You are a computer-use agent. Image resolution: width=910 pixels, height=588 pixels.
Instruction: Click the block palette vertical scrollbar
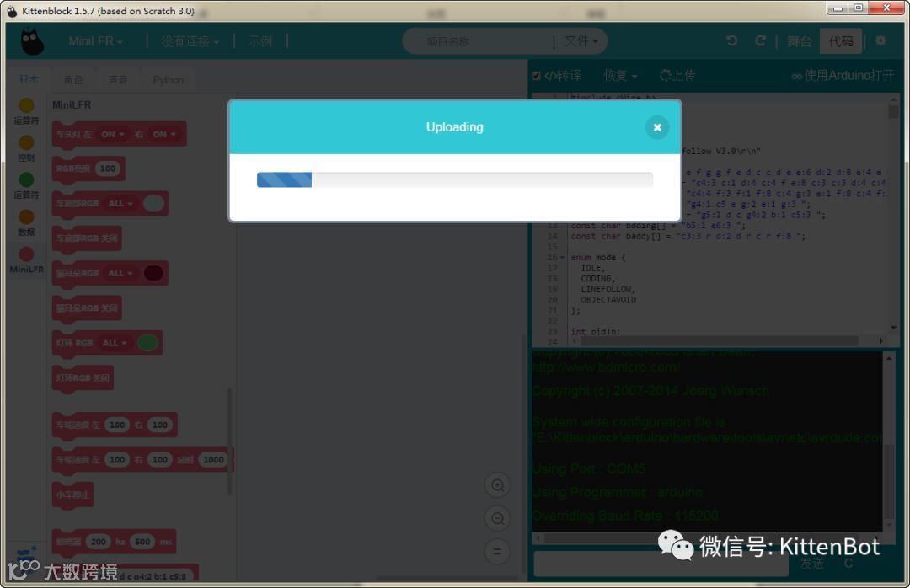(x=230, y=441)
